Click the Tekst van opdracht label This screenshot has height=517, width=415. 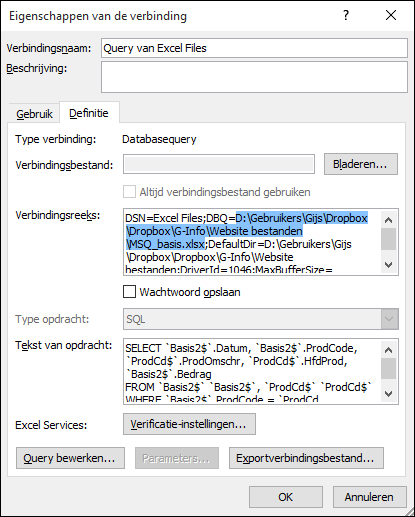tap(64, 345)
